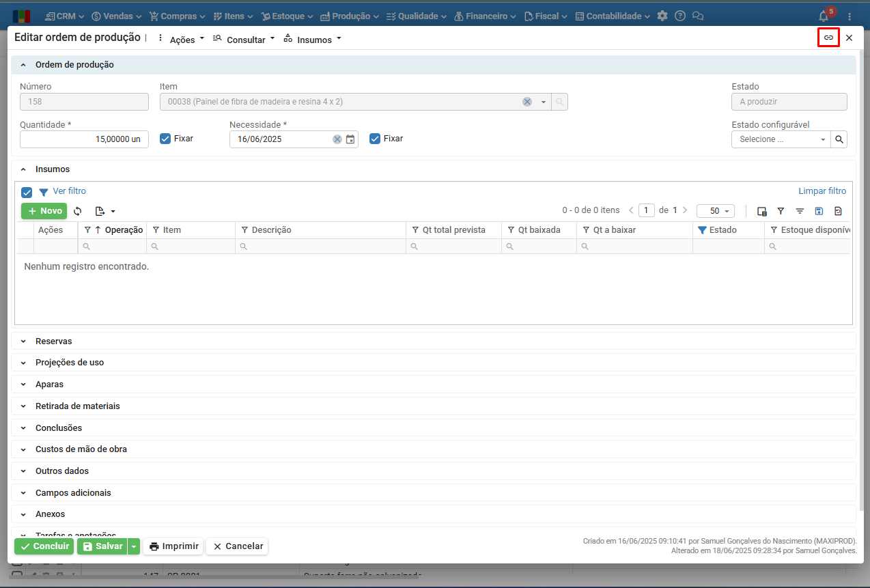Toggle checkbox next to Ver filtro

[27, 192]
